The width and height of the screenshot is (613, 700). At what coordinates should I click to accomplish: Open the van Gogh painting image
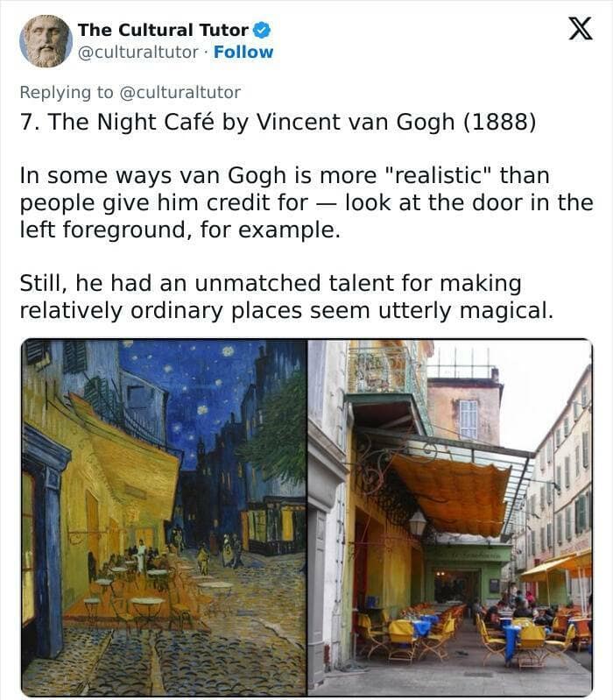pos(164,517)
